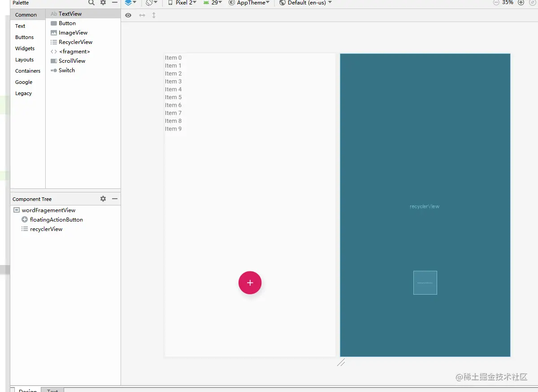The width and height of the screenshot is (538, 392).
Task: Click Item 3 in the design preview
Action: tap(173, 82)
